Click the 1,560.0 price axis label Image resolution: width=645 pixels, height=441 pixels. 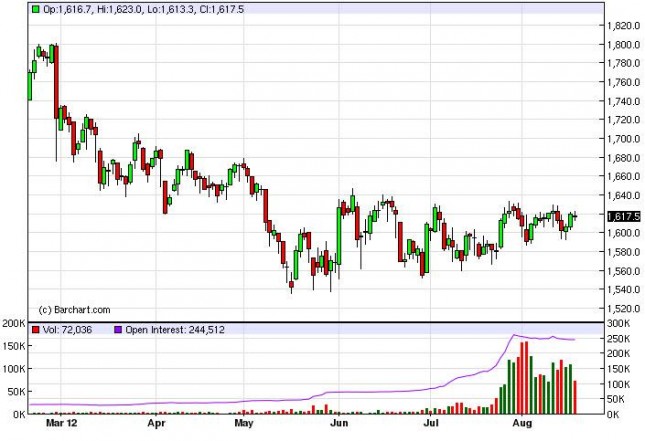click(624, 271)
